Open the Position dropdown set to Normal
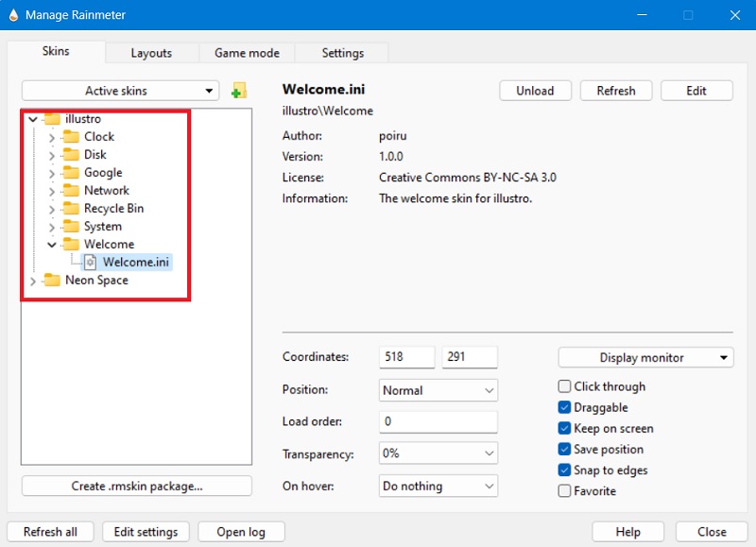The image size is (756, 547). pyautogui.click(x=438, y=390)
